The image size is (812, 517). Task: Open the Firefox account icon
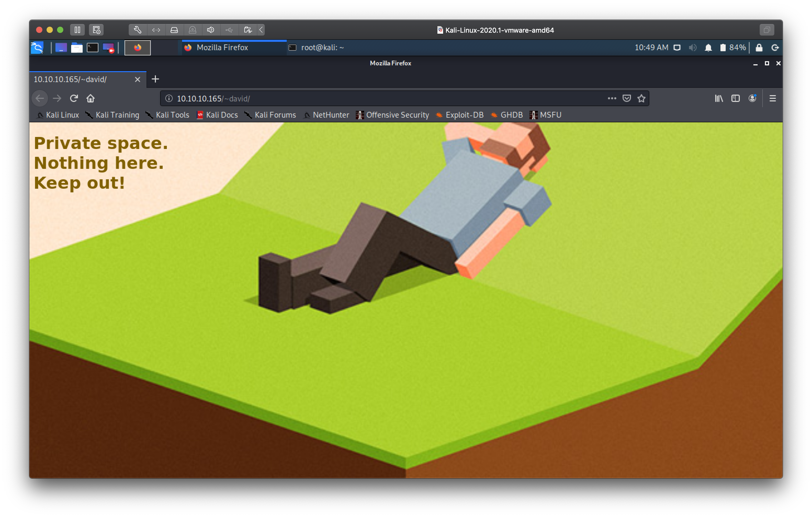click(752, 99)
